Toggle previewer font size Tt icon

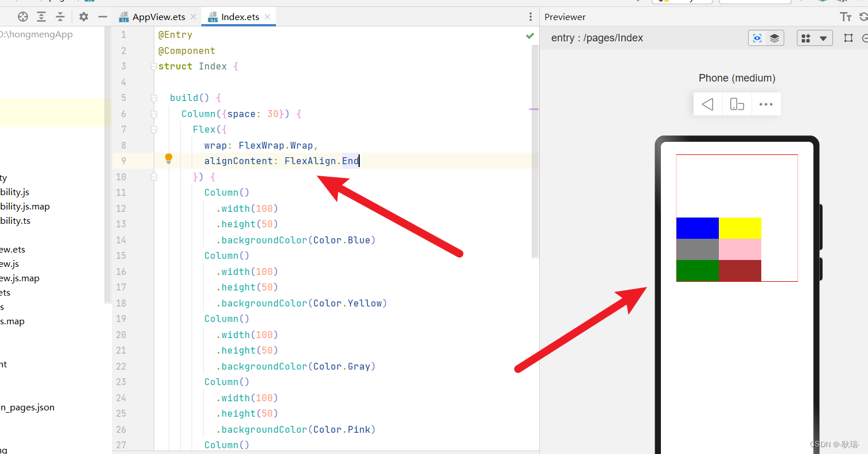point(846,17)
